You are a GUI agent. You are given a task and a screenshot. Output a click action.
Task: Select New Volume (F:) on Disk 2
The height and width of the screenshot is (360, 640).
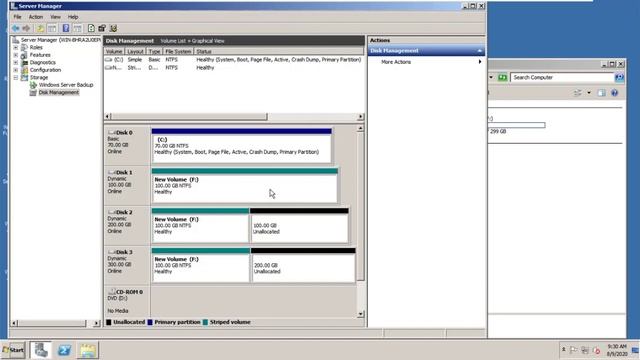[x=200, y=225]
